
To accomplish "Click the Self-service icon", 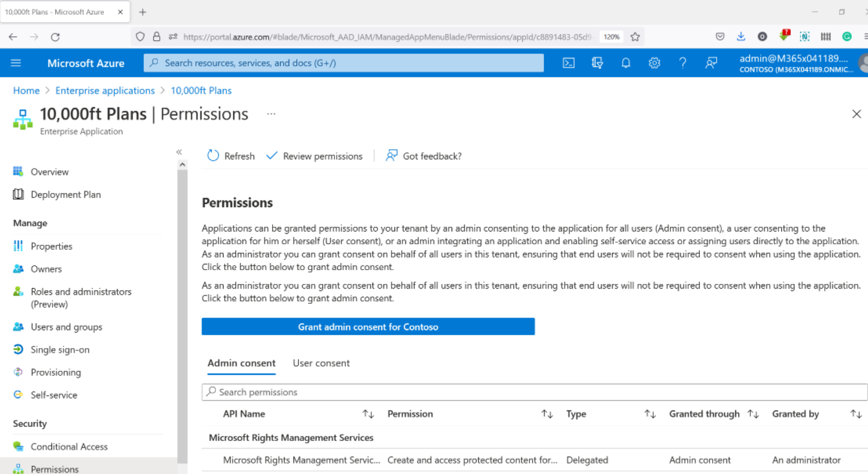I will click(18, 395).
